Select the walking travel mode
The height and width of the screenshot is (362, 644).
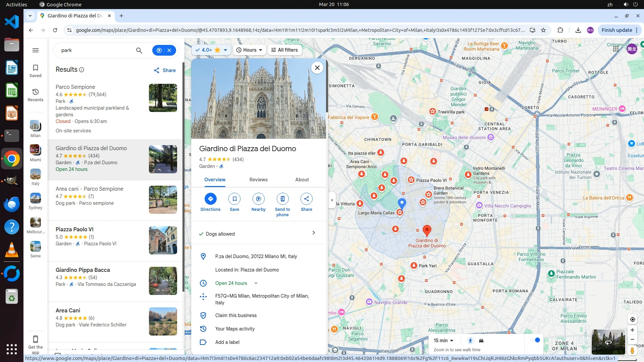470,341
